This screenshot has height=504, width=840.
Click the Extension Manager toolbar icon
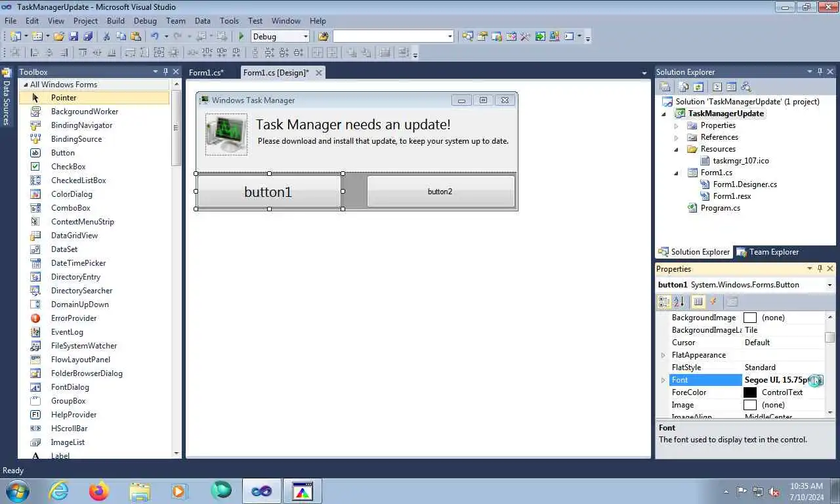(x=555, y=37)
